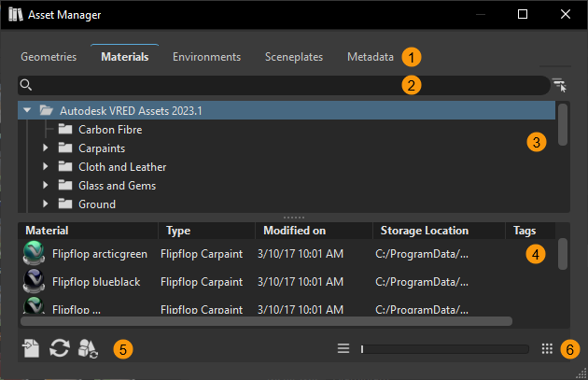Screen dimensions: 588x380
Task: Expand the Ground folder arrow
Action: pos(46,204)
